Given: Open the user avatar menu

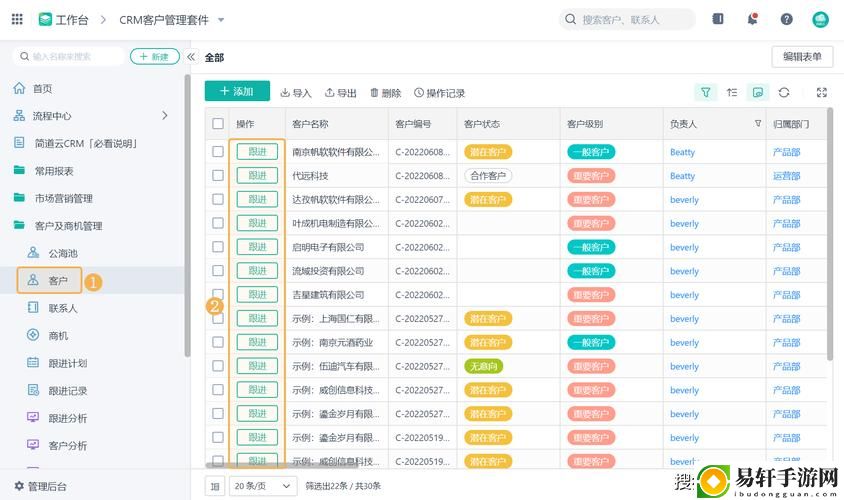Looking at the screenshot, I should [x=820, y=20].
